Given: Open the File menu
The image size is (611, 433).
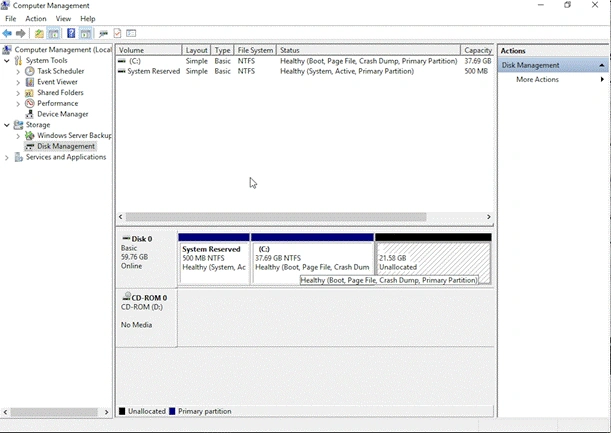Looking at the screenshot, I should 11,19.
